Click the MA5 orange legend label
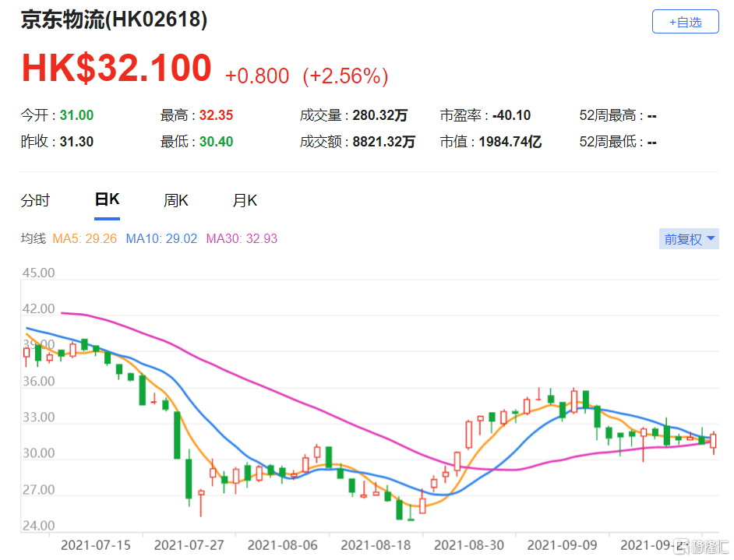This screenshot has width=734, height=560. [x=84, y=239]
